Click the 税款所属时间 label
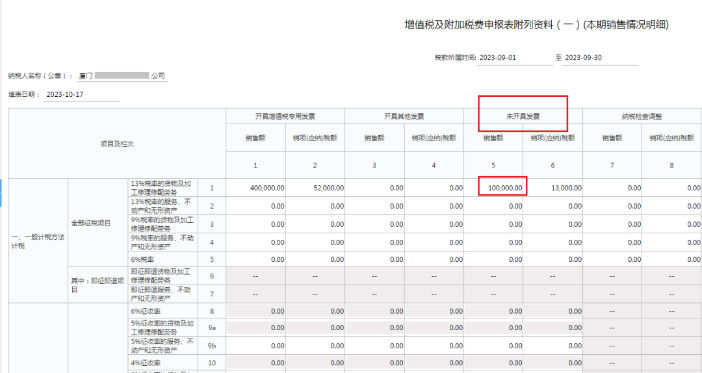702x373 pixels. tap(455, 58)
